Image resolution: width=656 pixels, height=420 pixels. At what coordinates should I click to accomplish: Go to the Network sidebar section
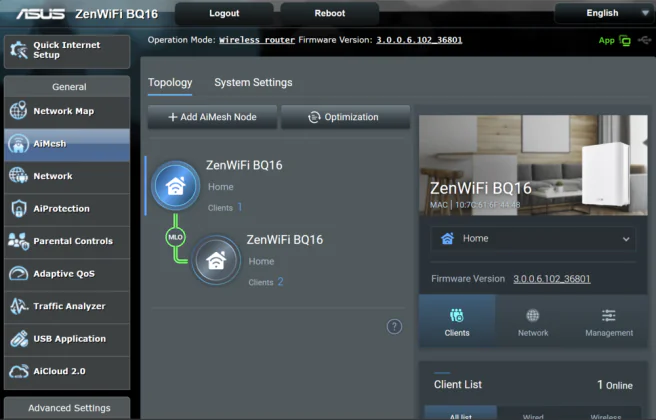click(67, 176)
